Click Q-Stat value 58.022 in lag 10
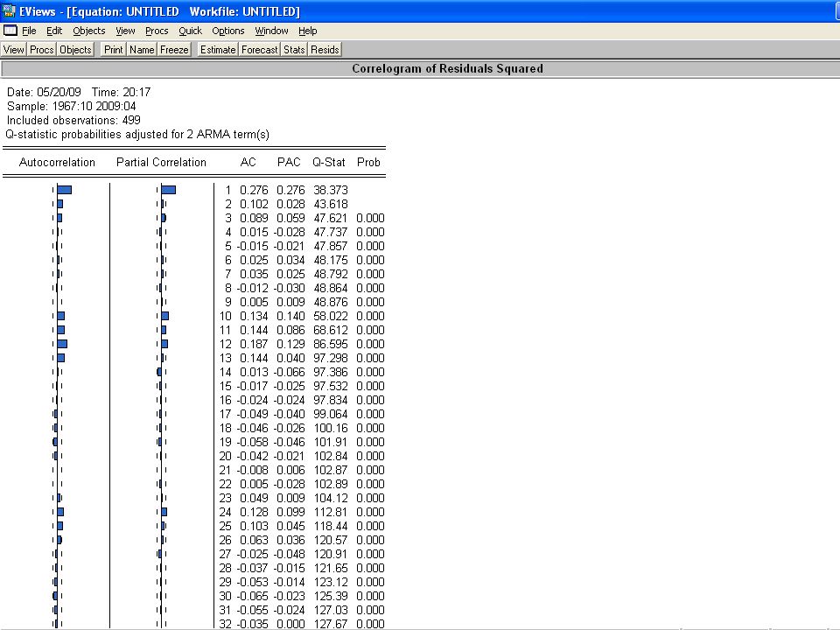840x630 pixels. (331, 316)
